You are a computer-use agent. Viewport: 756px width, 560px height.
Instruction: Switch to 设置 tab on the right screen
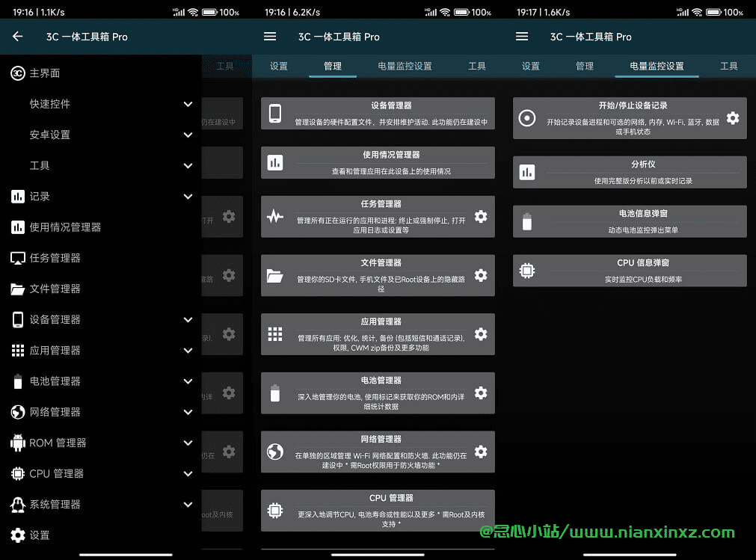(531, 66)
